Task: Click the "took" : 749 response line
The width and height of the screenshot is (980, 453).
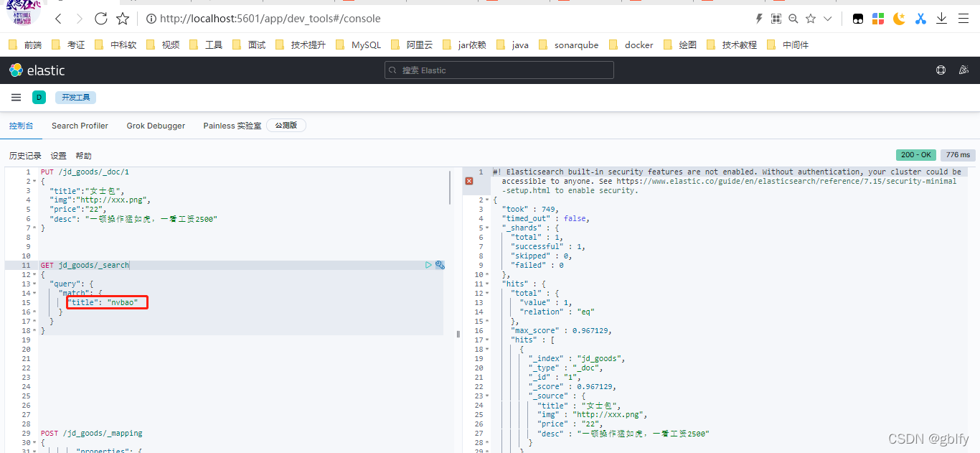Action: click(x=534, y=210)
